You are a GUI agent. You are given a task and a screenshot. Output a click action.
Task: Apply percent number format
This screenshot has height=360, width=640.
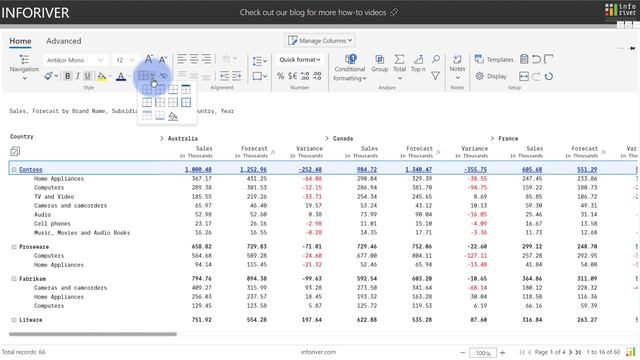click(280, 76)
